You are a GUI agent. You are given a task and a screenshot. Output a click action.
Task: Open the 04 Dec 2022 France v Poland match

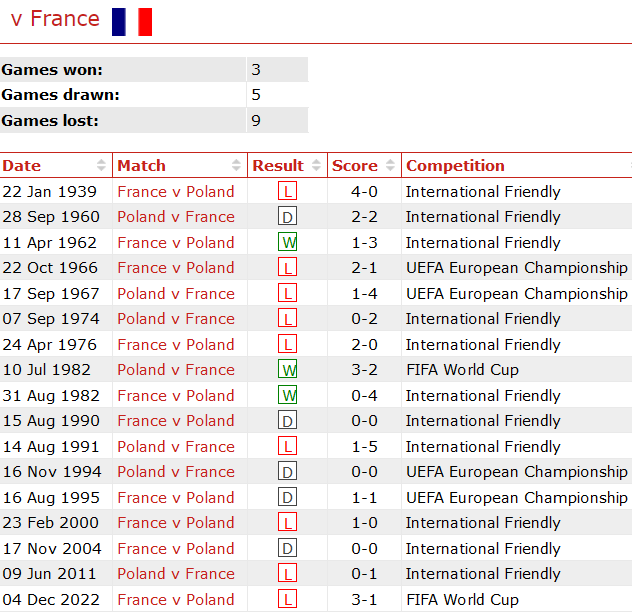[176, 600]
